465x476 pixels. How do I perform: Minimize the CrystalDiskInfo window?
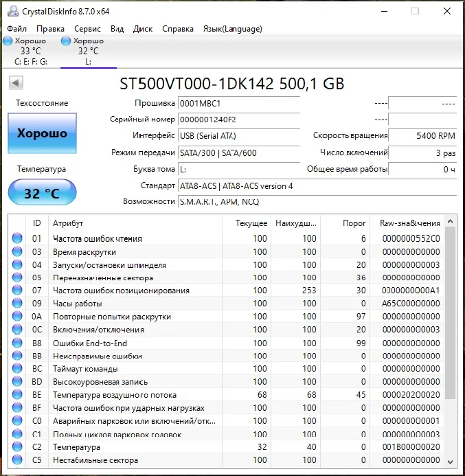[384, 11]
